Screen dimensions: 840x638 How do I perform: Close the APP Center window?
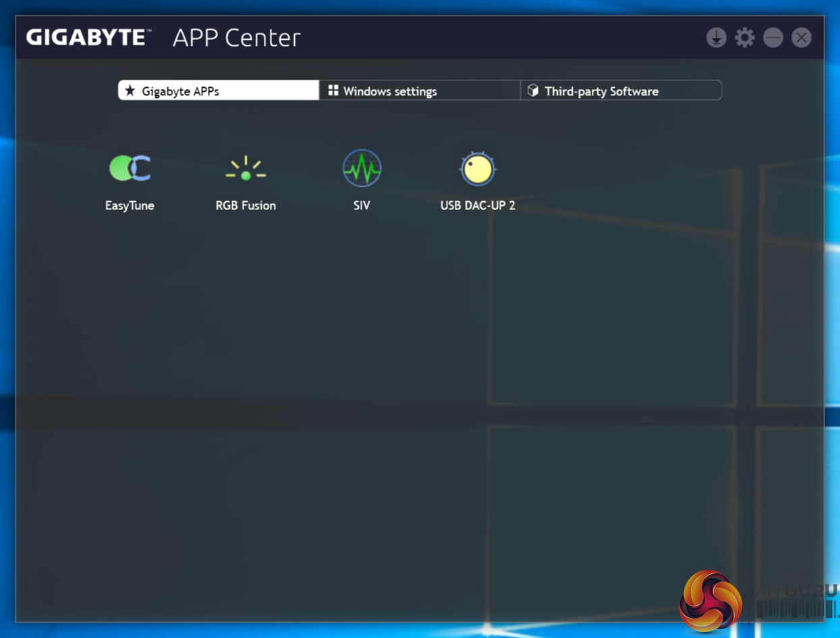[x=802, y=38]
